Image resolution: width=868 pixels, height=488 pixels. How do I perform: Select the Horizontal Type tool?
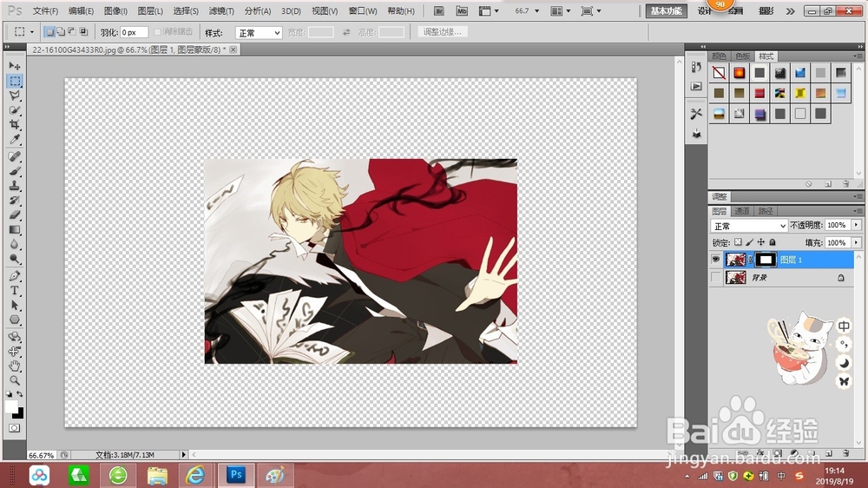pos(15,291)
